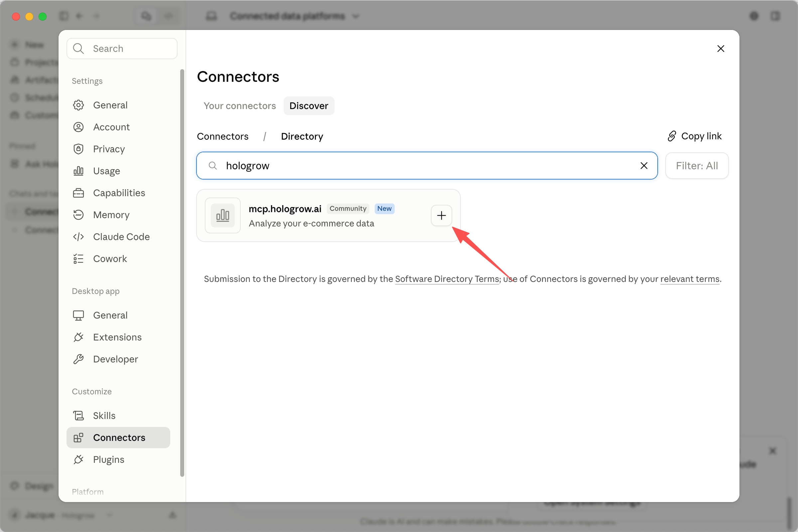Click the Connectors breadcrumb
798x532 pixels.
[222, 136]
